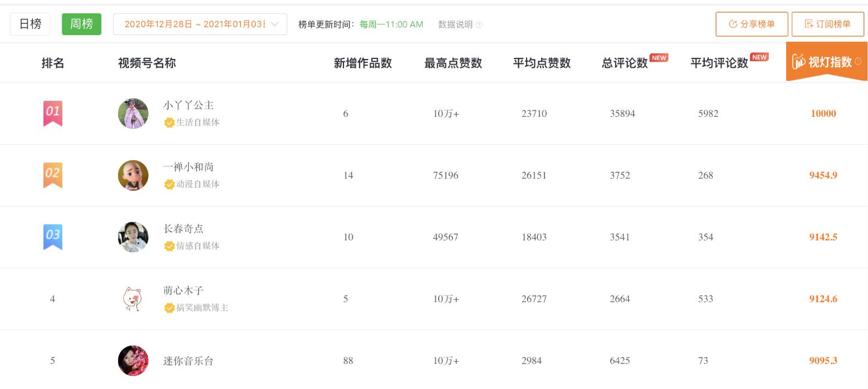Open 一禅小和尚 avatar thumbnail

coord(133,175)
